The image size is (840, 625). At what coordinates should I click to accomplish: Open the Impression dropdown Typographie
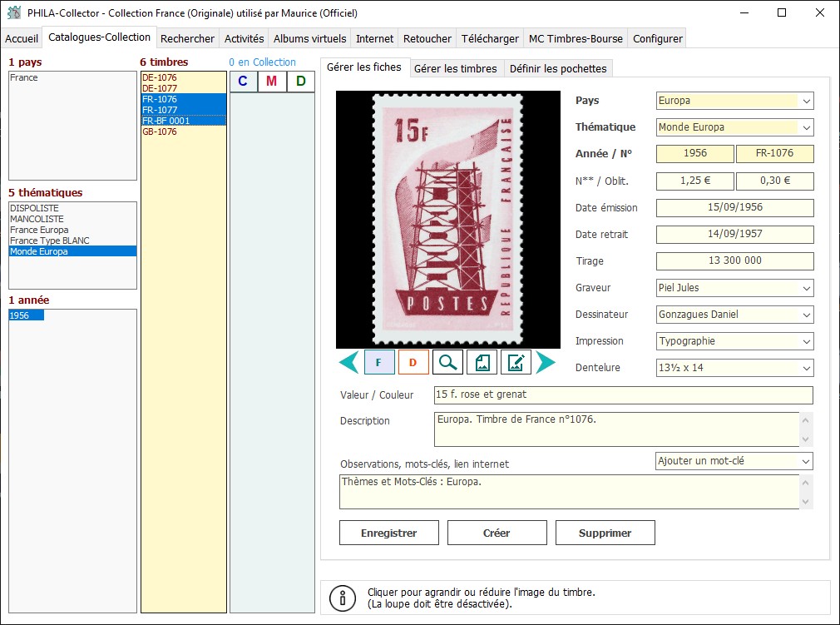(734, 341)
